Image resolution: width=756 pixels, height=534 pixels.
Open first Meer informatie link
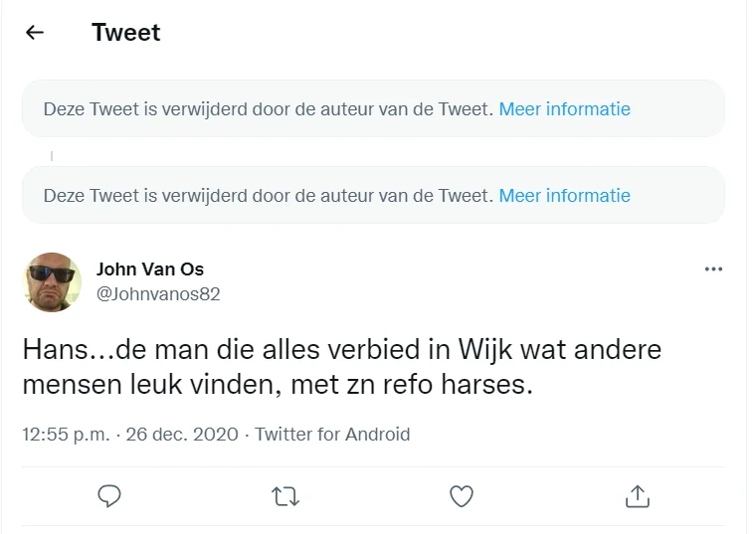(x=564, y=108)
